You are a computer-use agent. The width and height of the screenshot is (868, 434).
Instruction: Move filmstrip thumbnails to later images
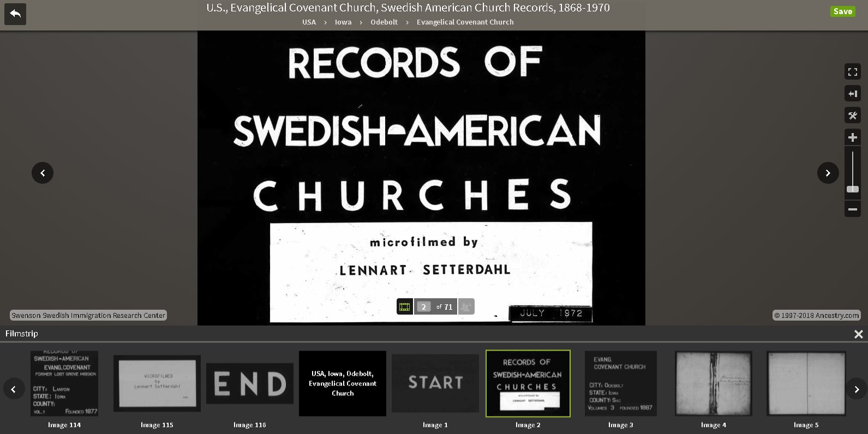tap(857, 389)
